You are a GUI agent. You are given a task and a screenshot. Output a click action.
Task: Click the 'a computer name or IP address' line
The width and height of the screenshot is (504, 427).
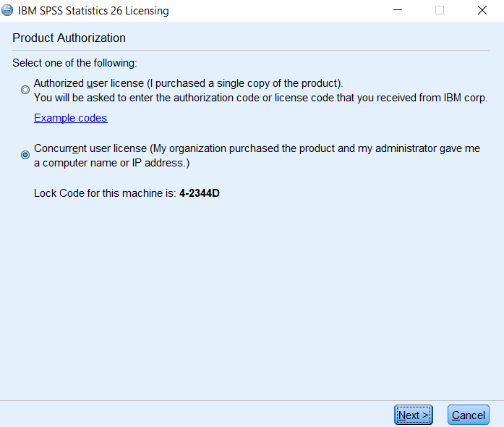pos(112,163)
